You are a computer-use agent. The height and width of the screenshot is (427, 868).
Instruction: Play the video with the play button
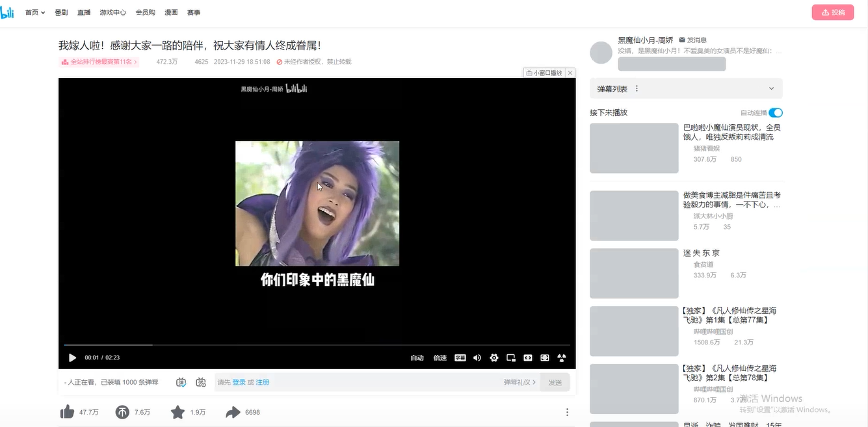pos(72,357)
